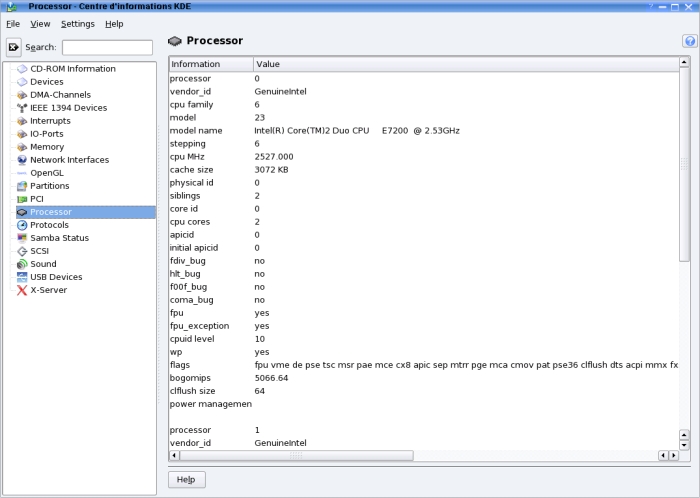Click the USB Devices icon
This screenshot has width=700, height=498.
coord(22,277)
